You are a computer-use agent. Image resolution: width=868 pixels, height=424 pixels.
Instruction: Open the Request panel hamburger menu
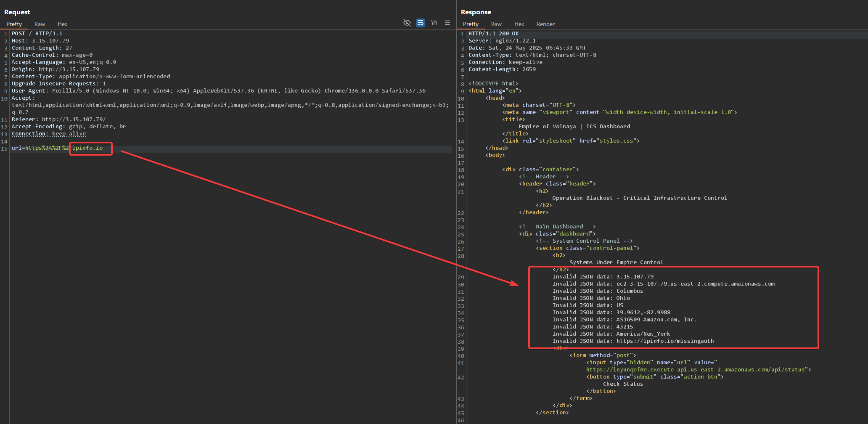pyautogui.click(x=447, y=23)
